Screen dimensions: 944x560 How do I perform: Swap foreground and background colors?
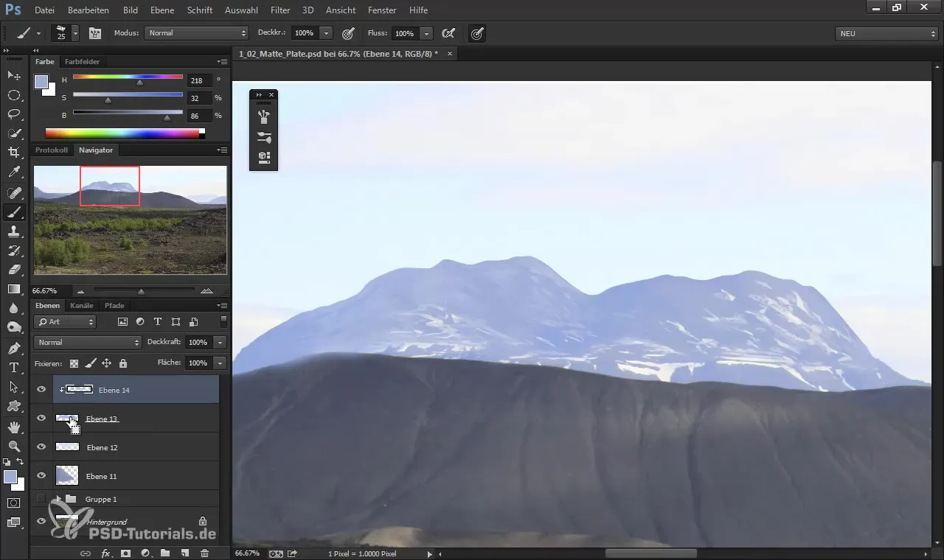[21, 461]
